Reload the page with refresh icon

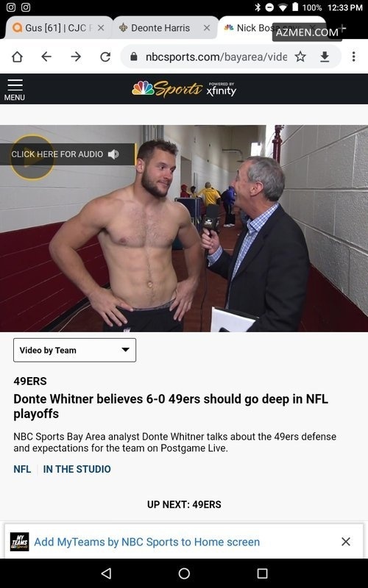point(105,57)
